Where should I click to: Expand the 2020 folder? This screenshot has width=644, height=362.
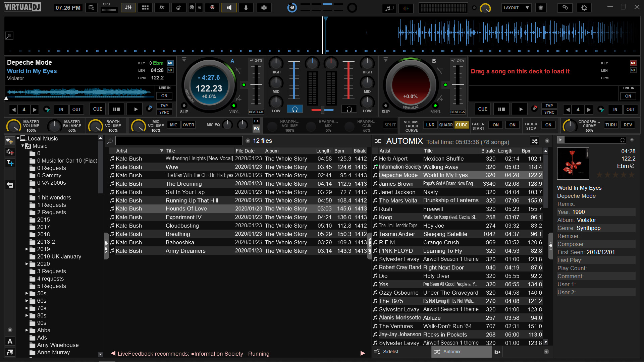27,264
